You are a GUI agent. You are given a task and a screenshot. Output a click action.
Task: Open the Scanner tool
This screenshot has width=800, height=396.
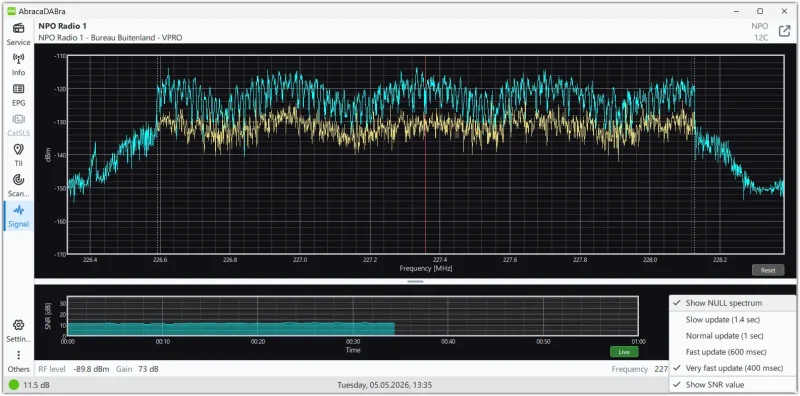point(18,186)
